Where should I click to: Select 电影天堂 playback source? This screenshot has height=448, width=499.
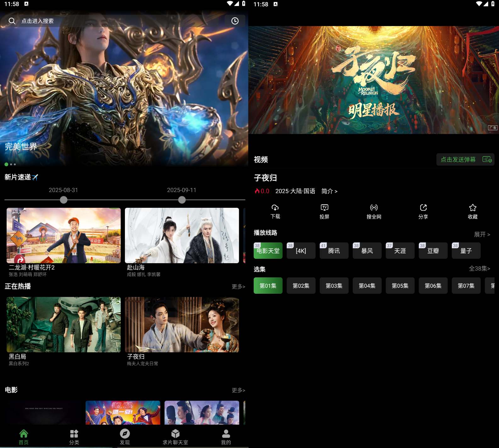click(x=268, y=251)
